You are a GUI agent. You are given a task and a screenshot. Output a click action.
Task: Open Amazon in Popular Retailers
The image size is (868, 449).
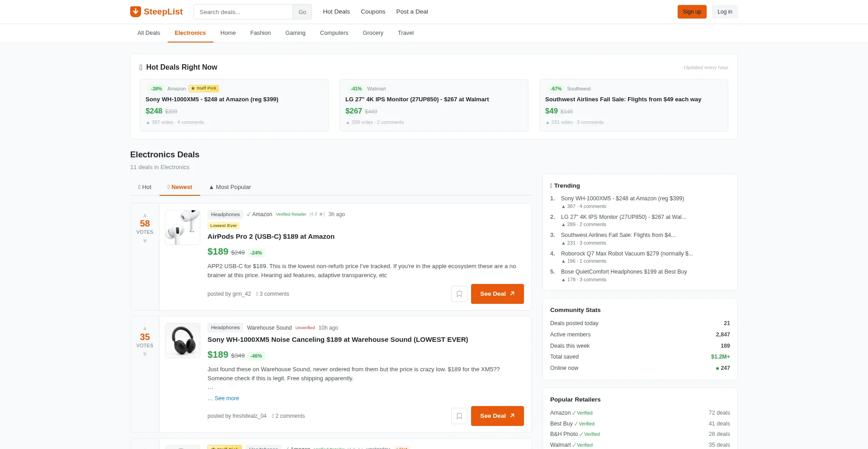pos(560,413)
